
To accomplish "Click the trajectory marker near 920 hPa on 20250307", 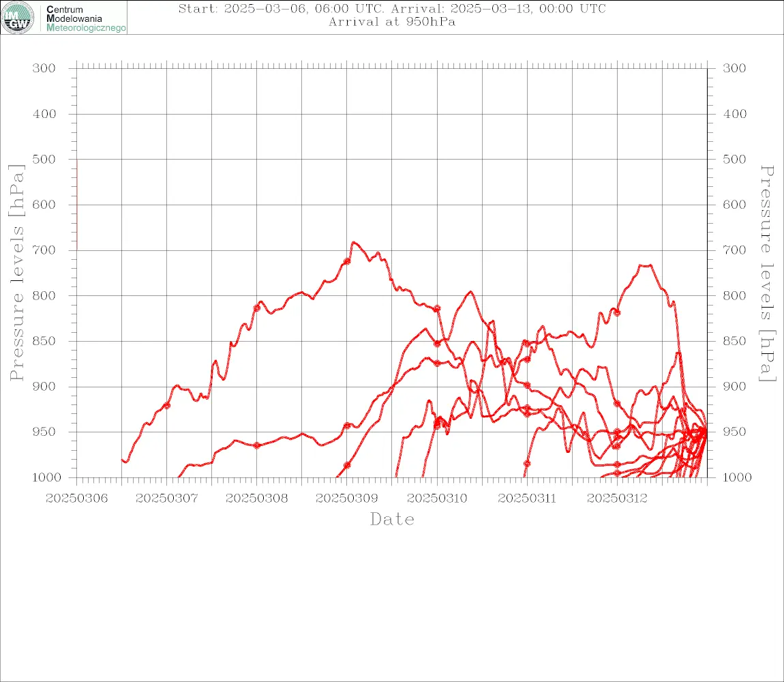I will 167,405.
